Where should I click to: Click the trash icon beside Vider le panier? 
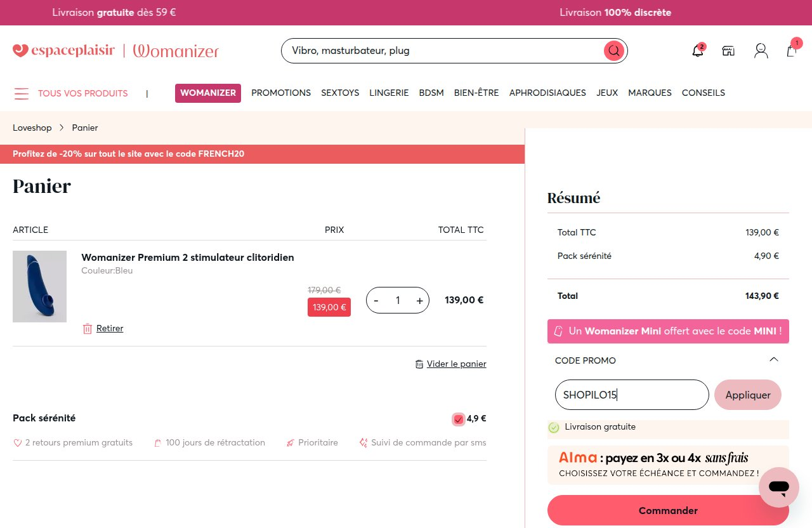(419, 364)
